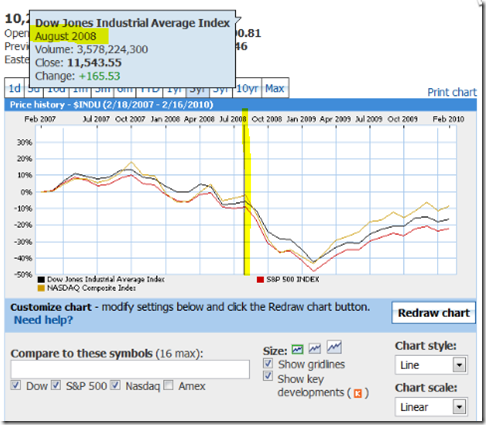The width and height of the screenshot is (486, 425).
Task: Click the Dow Jones Industrial Average Index tooltip title
Action: 133,23
